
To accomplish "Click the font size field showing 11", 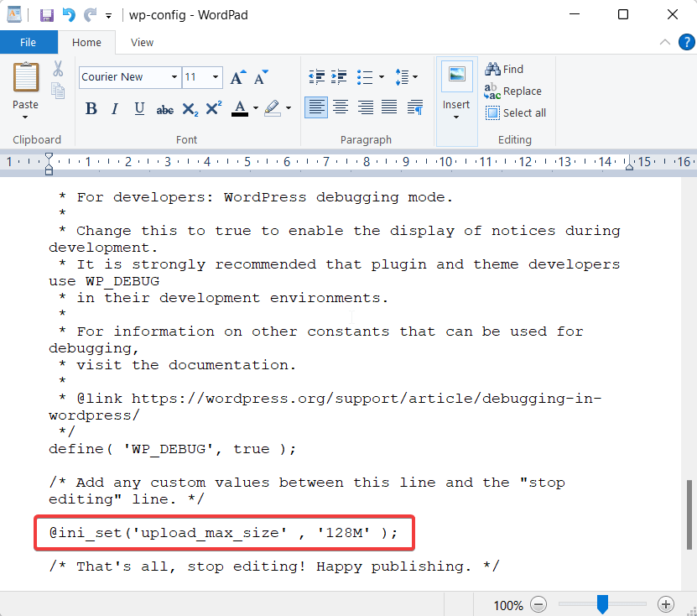I will click(196, 77).
